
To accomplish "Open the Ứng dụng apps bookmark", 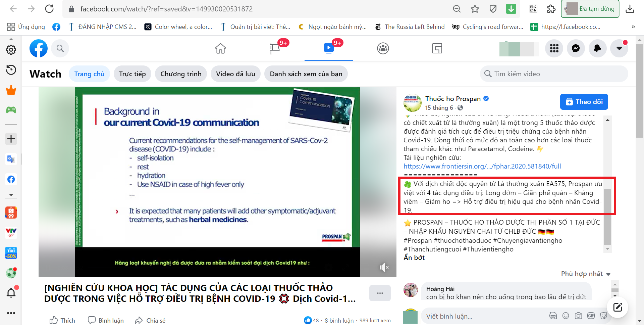I will pyautogui.click(x=26, y=27).
